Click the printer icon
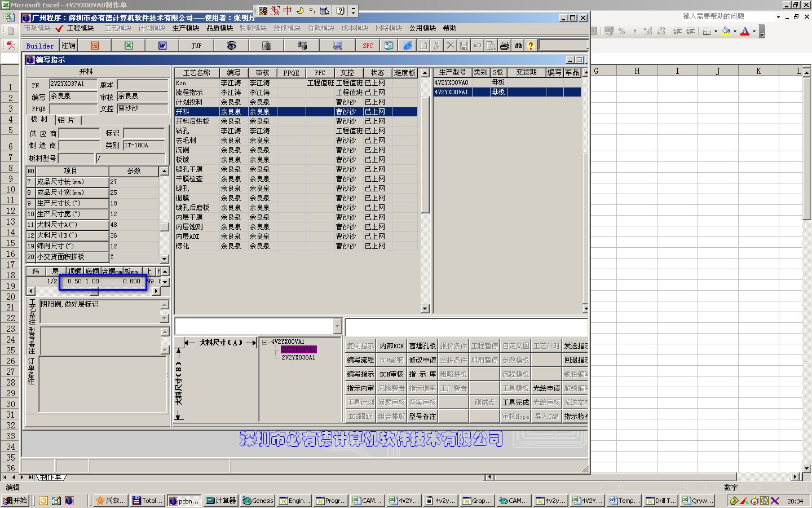The width and height of the screenshot is (812, 508). pos(505,46)
